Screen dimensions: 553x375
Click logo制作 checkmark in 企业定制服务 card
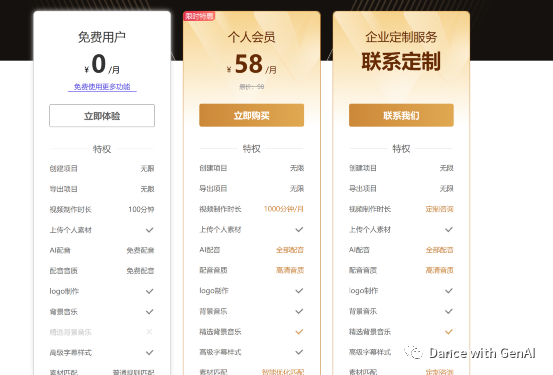click(x=449, y=291)
